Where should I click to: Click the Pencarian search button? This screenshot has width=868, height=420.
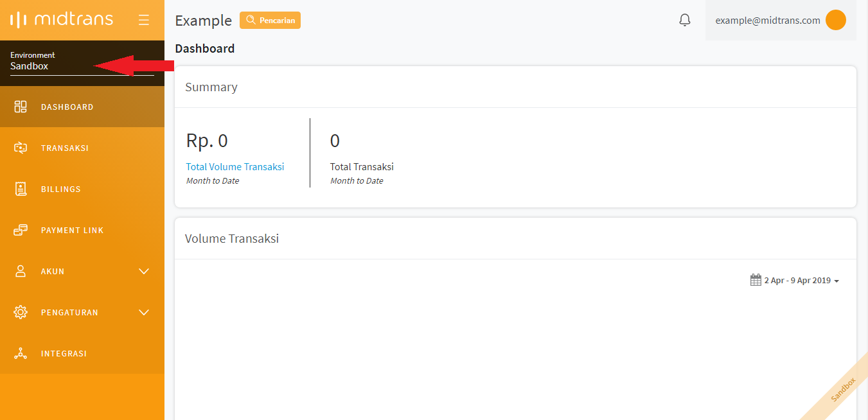270,20
